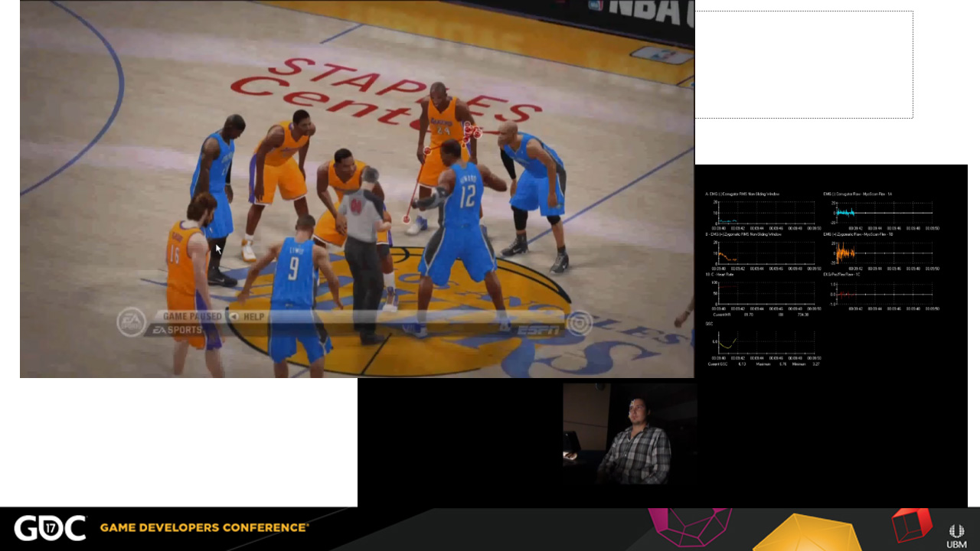Click the Zygomatic RMS orange graph
Image resolution: width=980 pixels, height=551 pixels.
(766, 253)
